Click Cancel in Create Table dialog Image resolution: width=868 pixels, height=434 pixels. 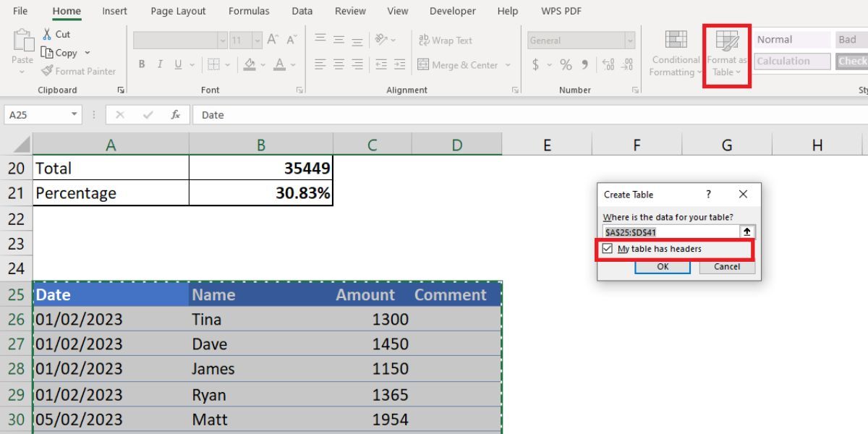[726, 266]
